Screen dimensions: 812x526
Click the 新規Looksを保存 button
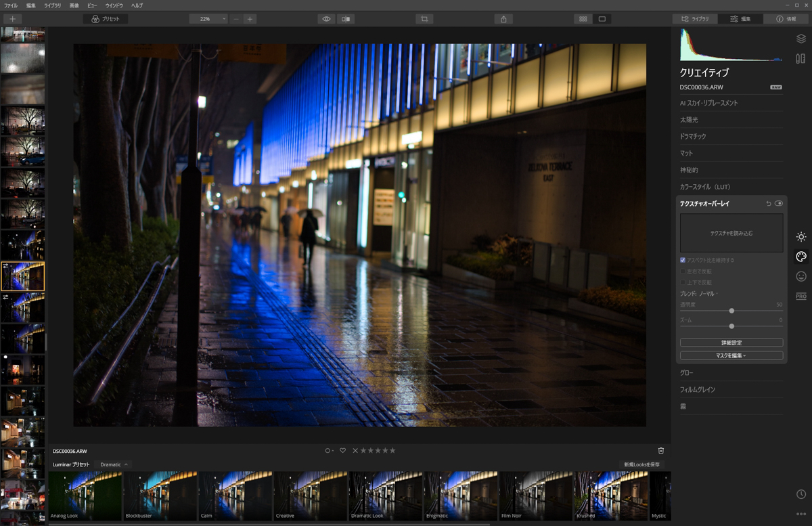click(x=641, y=464)
